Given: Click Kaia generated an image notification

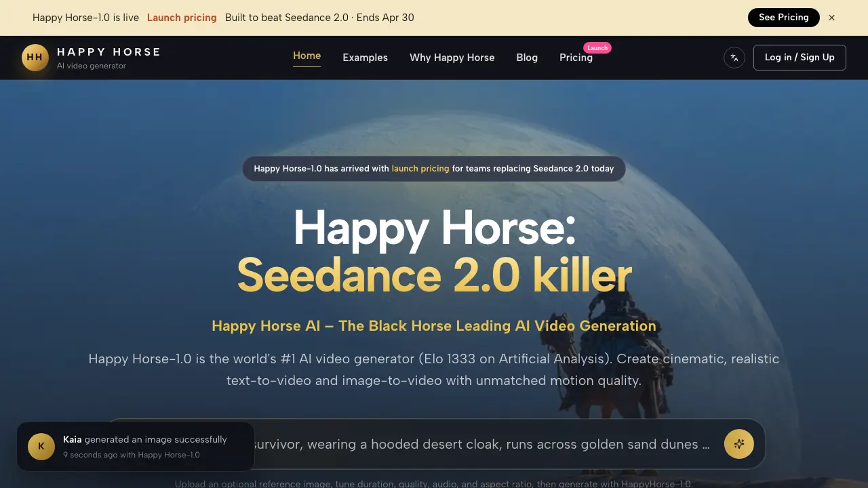Looking at the screenshot, I should click(x=136, y=447).
